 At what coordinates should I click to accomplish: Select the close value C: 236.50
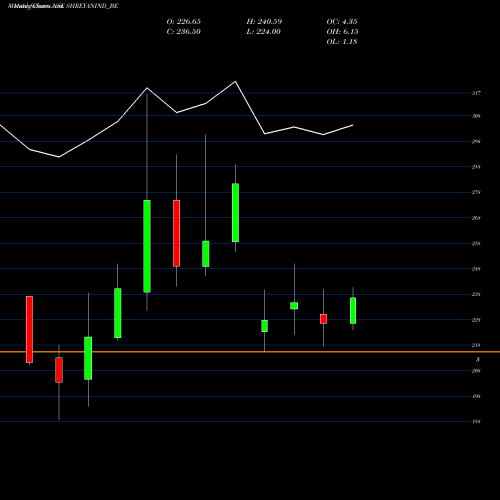coord(184,32)
